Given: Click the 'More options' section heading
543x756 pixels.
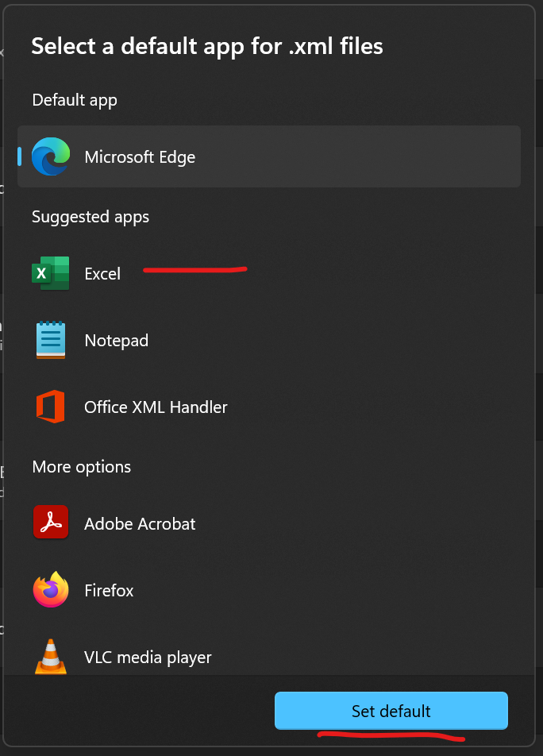Looking at the screenshot, I should click(x=81, y=467).
